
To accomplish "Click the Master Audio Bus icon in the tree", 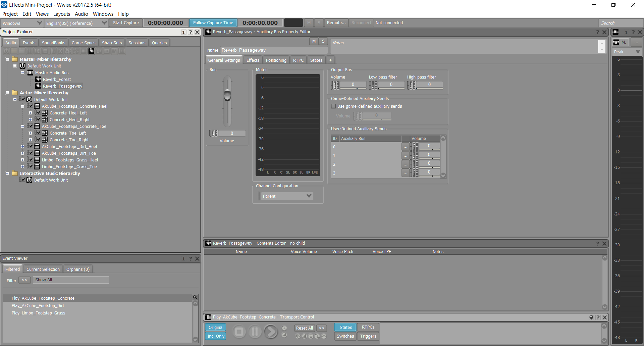I will tap(30, 72).
